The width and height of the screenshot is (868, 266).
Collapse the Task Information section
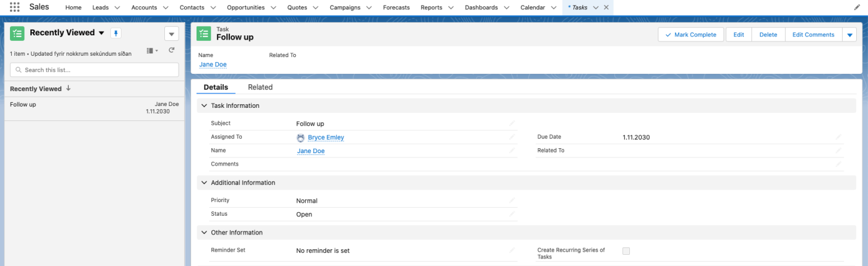204,105
